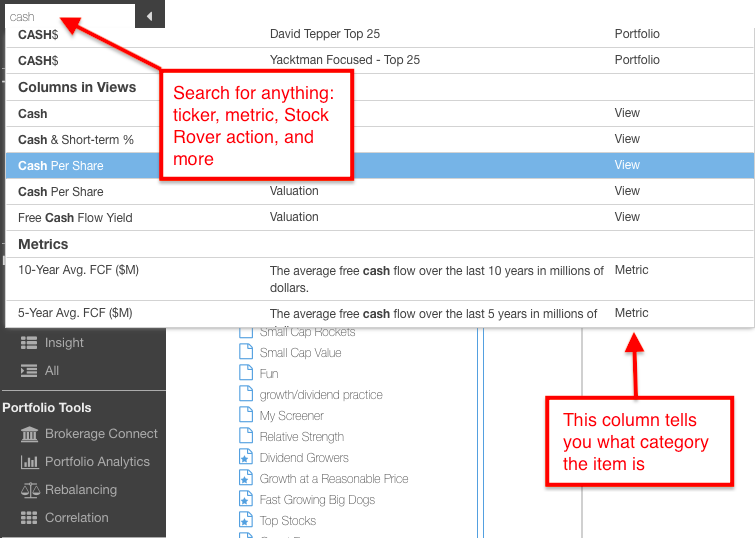Open the Fun screener
This screenshot has height=538, width=755.
[269, 374]
